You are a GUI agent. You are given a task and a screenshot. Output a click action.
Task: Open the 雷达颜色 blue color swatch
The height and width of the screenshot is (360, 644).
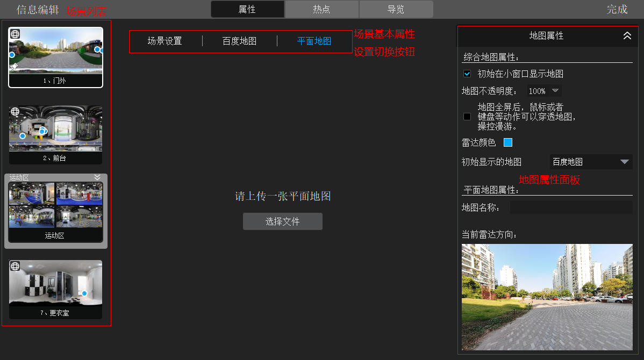[508, 142]
